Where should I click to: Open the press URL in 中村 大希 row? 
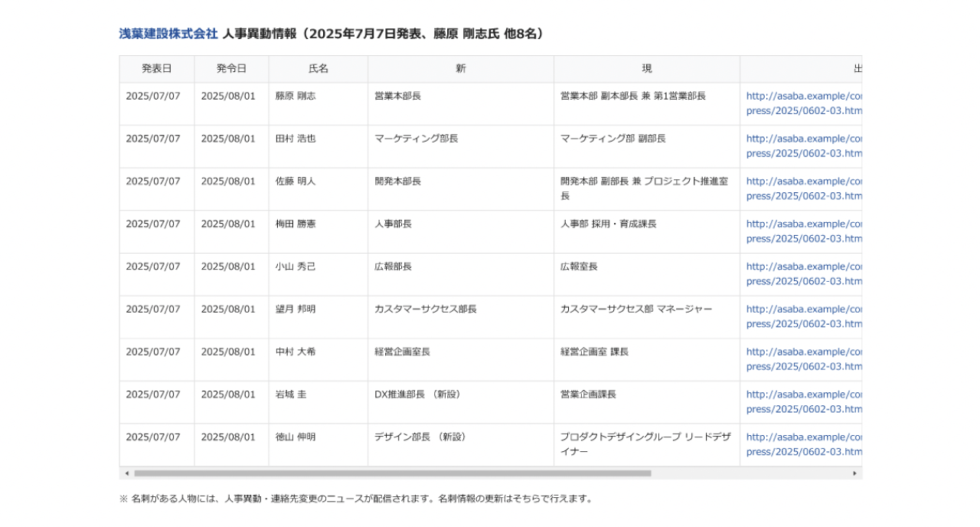point(804,359)
